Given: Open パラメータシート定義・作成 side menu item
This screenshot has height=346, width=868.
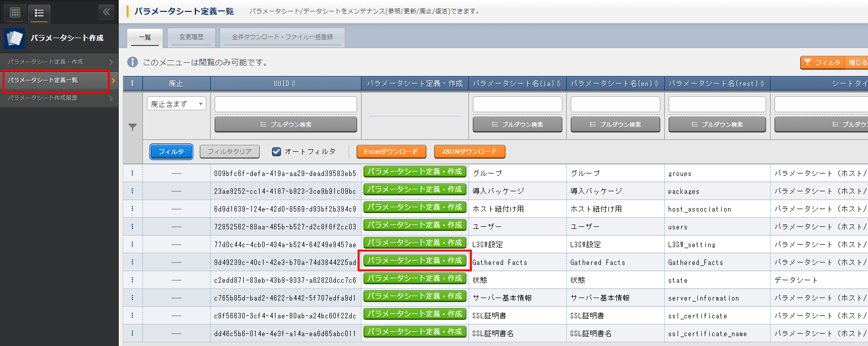Looking at the screenshot, I should pos(59,62).
